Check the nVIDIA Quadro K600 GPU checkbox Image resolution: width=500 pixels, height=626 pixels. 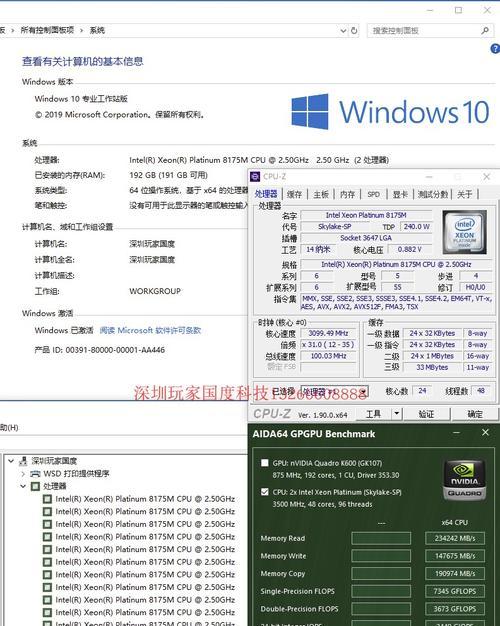pos(264,463)
